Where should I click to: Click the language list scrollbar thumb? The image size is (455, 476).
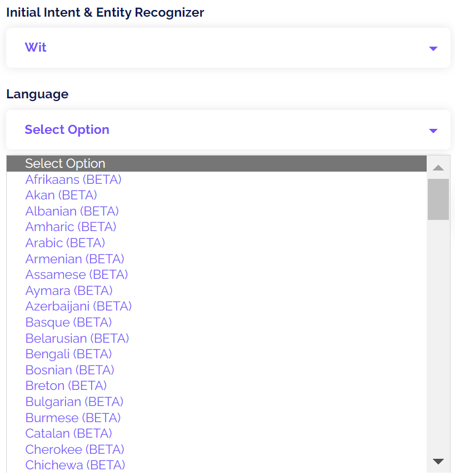click(438, 199)
